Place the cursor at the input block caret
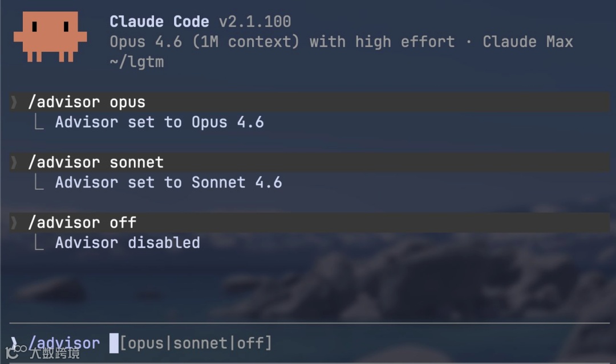 [x=114, y=343]
